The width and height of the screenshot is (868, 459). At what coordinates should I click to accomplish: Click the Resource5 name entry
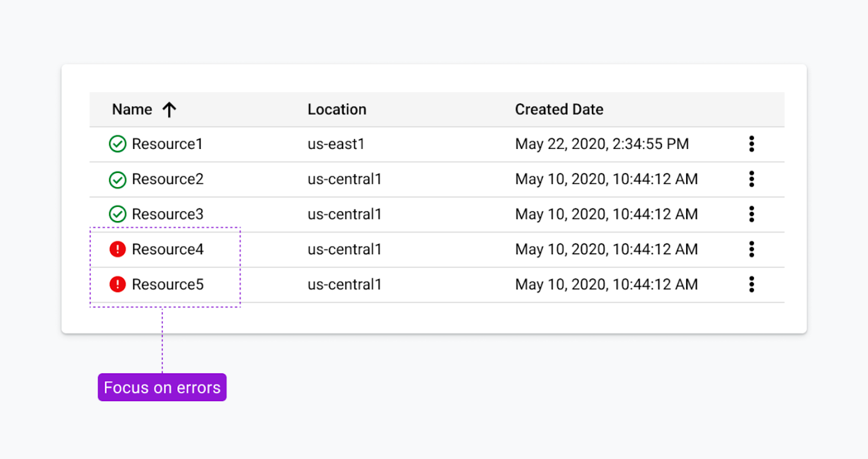(x=168, y=284)
